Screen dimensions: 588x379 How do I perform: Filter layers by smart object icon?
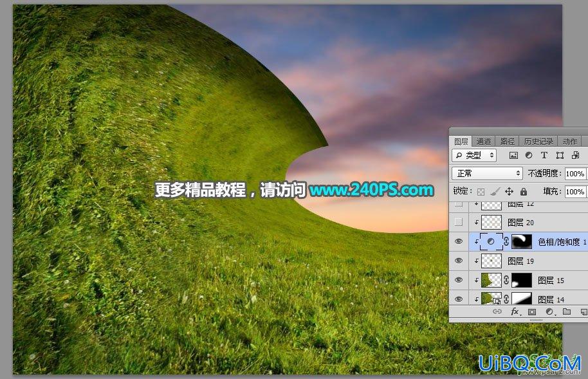point(575,155)
